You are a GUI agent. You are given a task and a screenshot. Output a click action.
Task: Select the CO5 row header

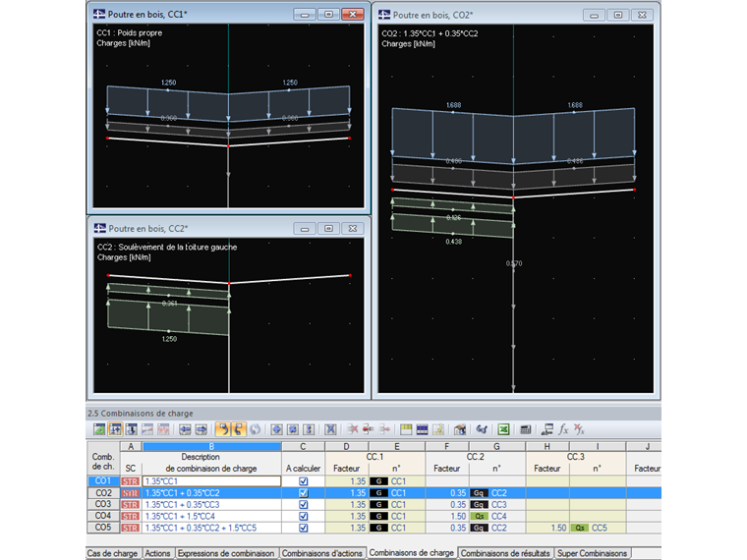(103, 528)
